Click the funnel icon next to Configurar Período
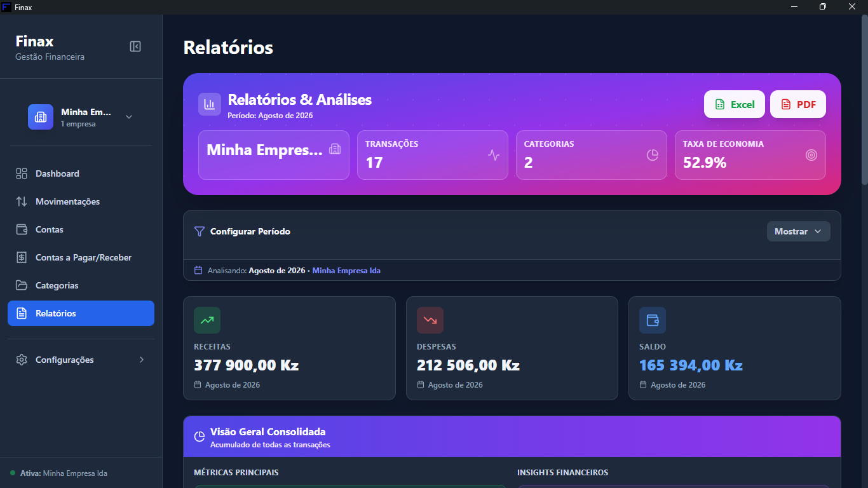This screenshot has height=488, width=868. tap(200, 231)
